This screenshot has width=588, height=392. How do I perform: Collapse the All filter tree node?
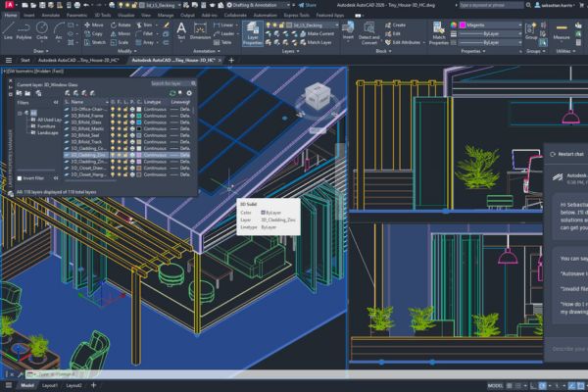pos(20,113)
